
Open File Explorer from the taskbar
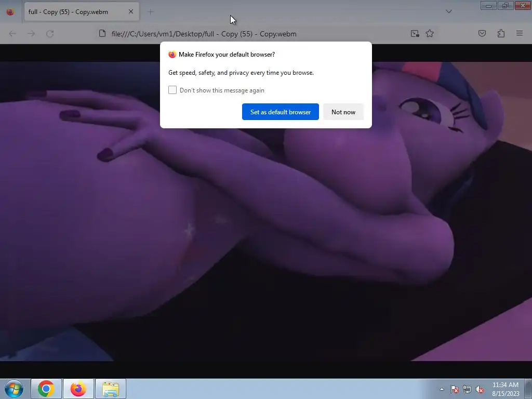tap(111, 389)
